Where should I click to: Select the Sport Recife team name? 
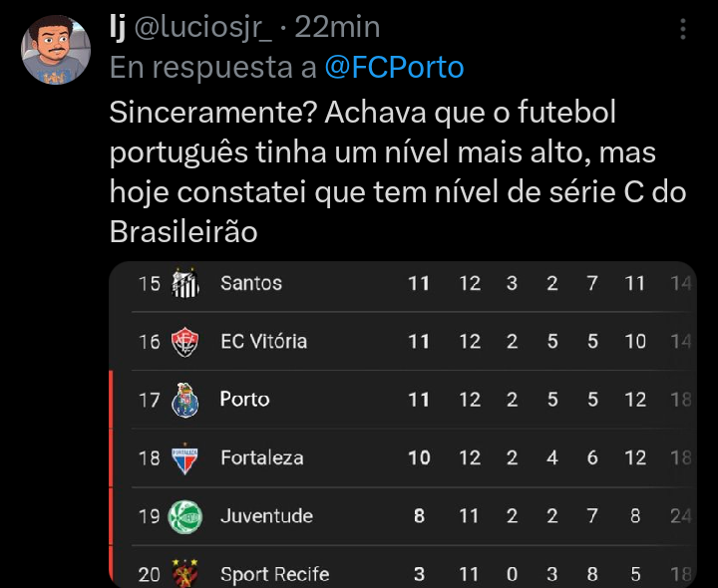(x=275, y=574)
